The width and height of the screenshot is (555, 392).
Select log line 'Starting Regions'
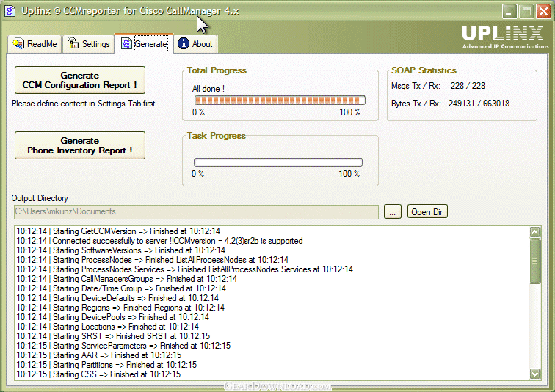[120, 308]
